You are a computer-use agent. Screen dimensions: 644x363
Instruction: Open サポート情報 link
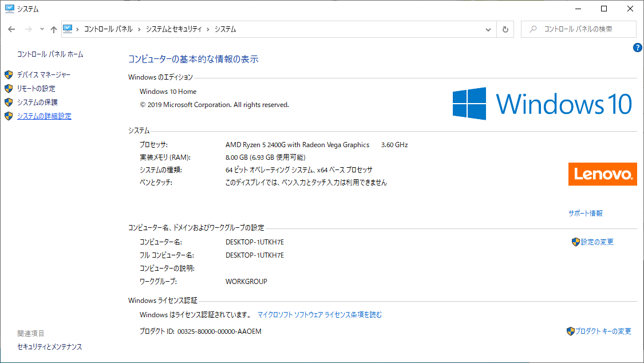click(x=585, y=213)
